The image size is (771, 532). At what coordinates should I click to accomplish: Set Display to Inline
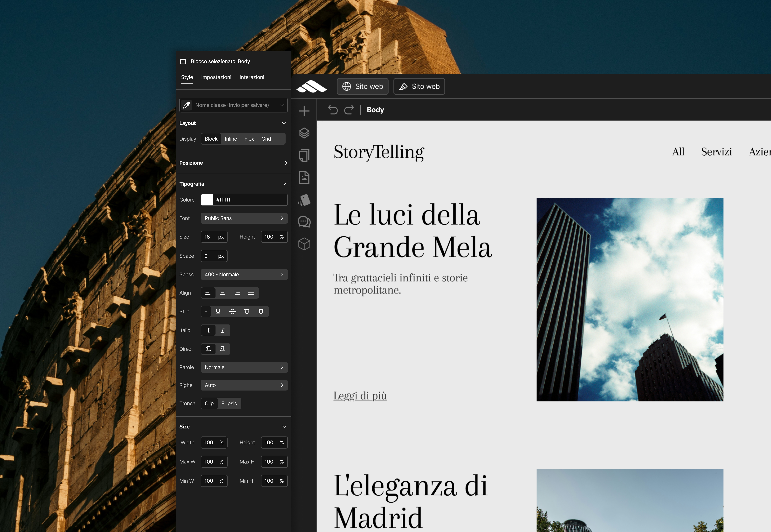click(231, 139)
